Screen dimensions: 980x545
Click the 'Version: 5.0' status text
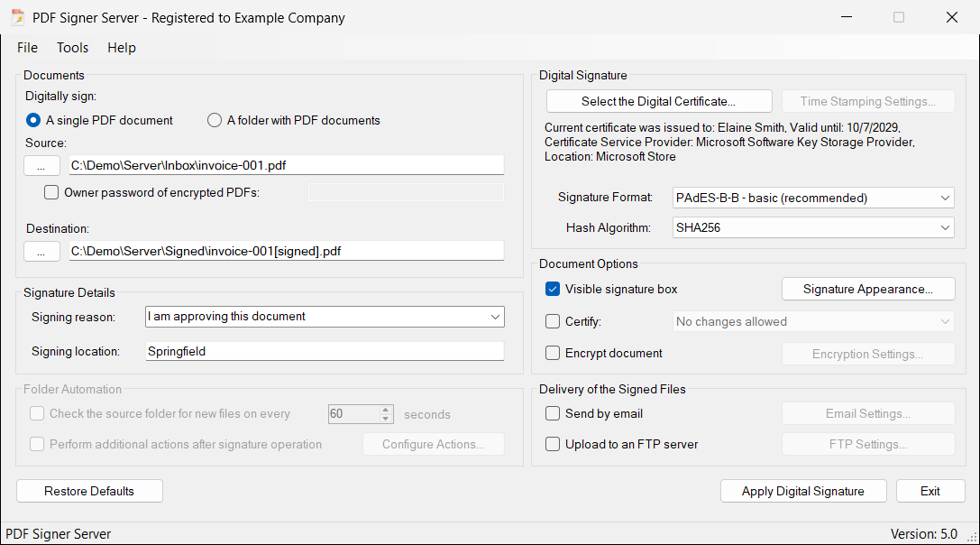coord(924,534)
